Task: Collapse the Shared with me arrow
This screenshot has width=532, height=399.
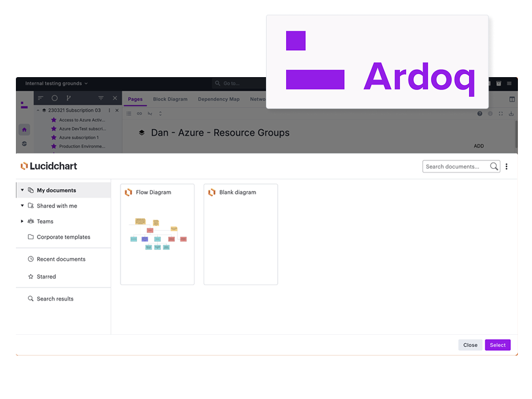Action: tap(23, 206)
